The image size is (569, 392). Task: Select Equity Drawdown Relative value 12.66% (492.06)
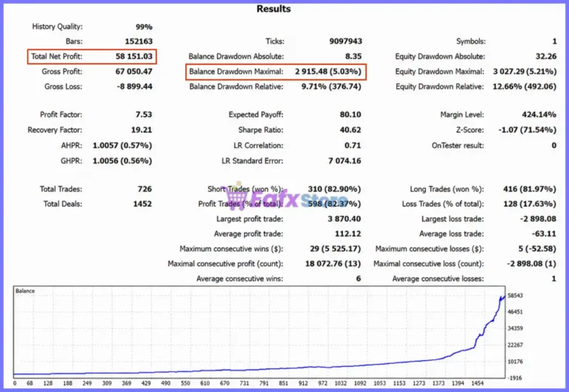click(525, 87)
